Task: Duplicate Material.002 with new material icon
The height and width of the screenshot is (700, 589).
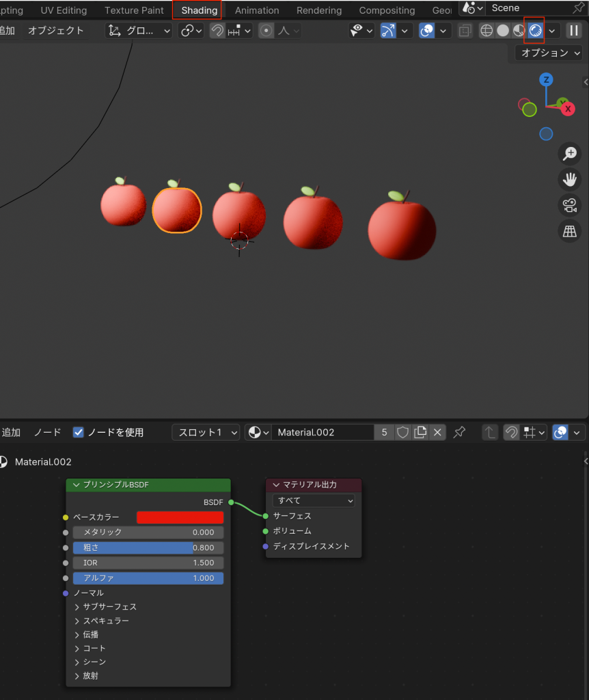Action: tap(421, 432)
